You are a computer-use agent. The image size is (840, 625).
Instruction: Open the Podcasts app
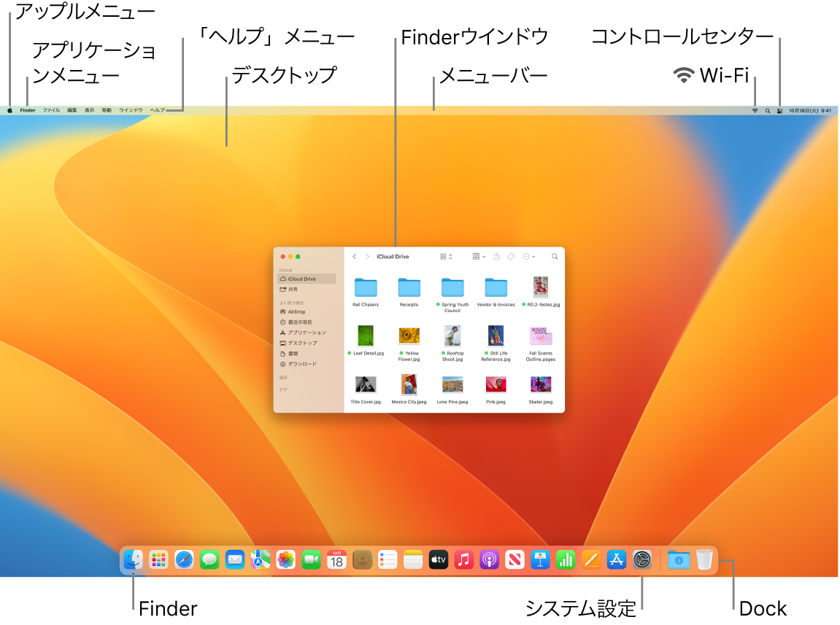pos(488,560)
